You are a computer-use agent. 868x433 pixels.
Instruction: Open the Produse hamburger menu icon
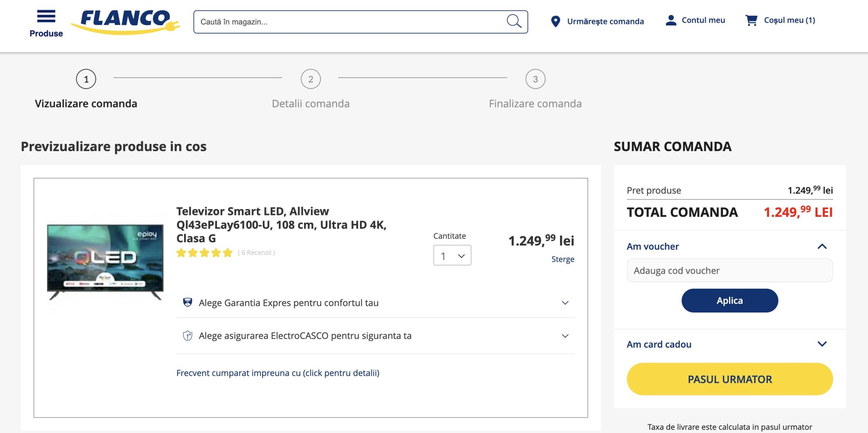(46, 16)
